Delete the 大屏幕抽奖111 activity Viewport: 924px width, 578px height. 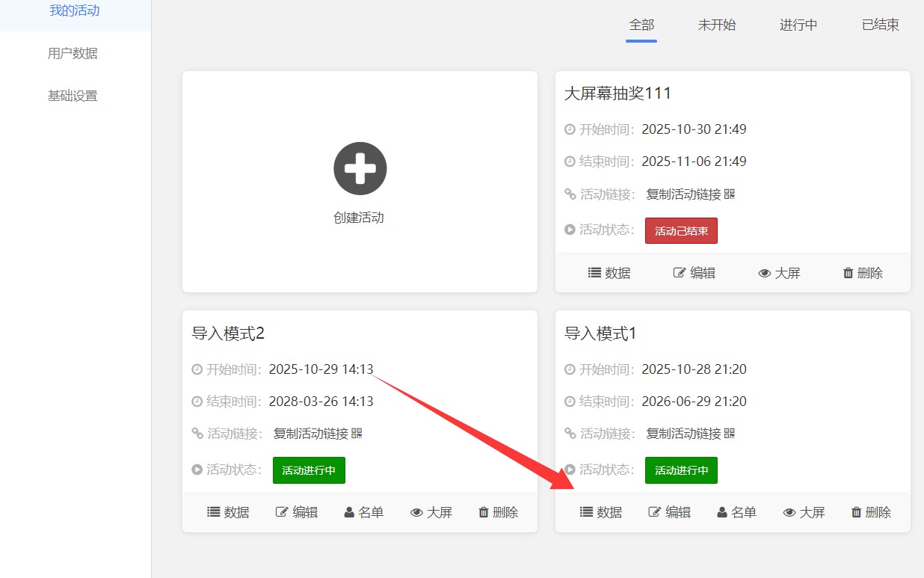pyautogui.click(x=862, y=273)
